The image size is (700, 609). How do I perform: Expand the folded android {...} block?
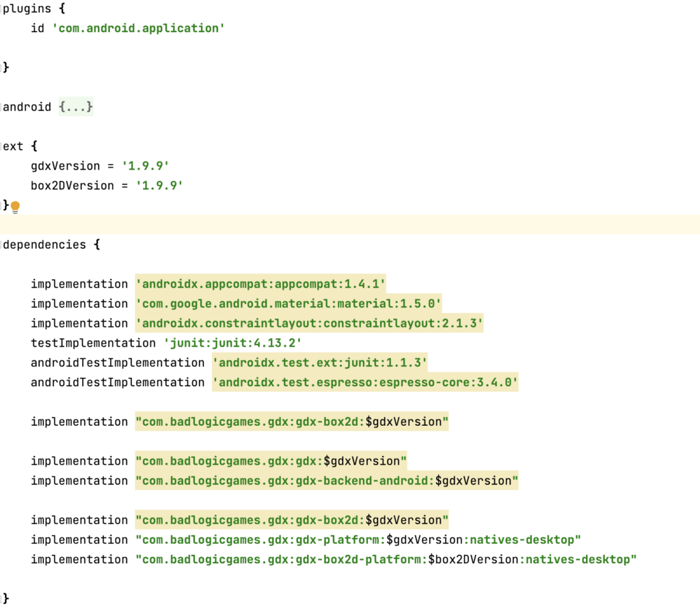(76, 107)
